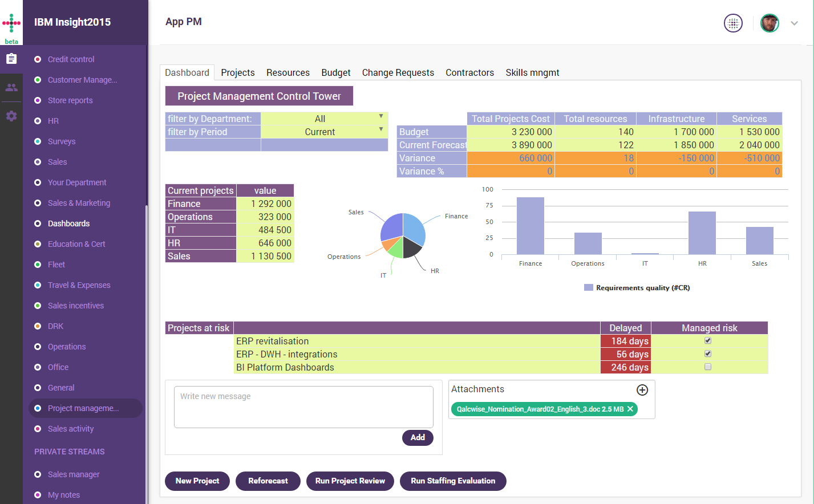Open the settings gear icon in left rail
Screen dimensions: 814x504
click(11, 116)
